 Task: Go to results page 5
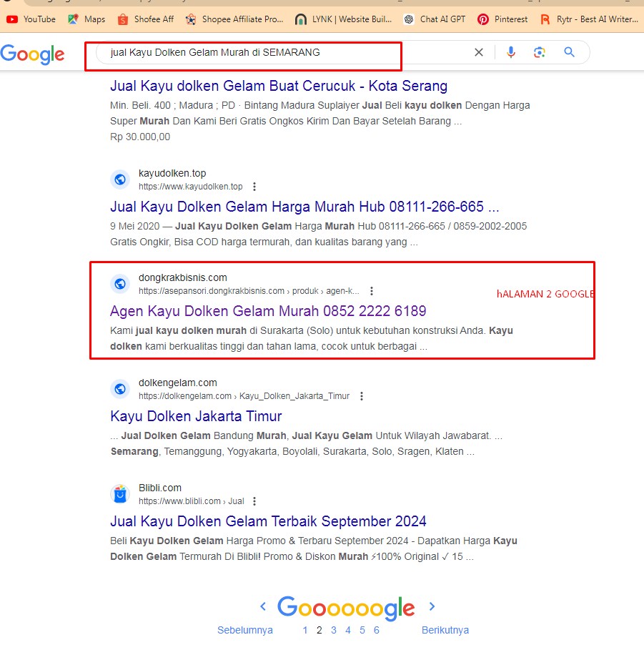[362, 630]
